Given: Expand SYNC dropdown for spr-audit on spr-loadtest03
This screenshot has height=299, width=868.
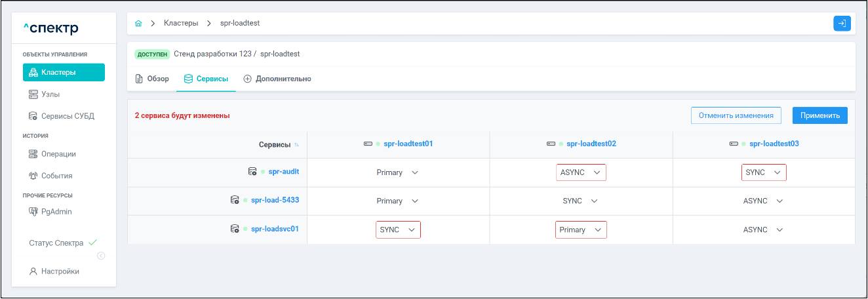Looking at the screenshot, I should [764, 172].
